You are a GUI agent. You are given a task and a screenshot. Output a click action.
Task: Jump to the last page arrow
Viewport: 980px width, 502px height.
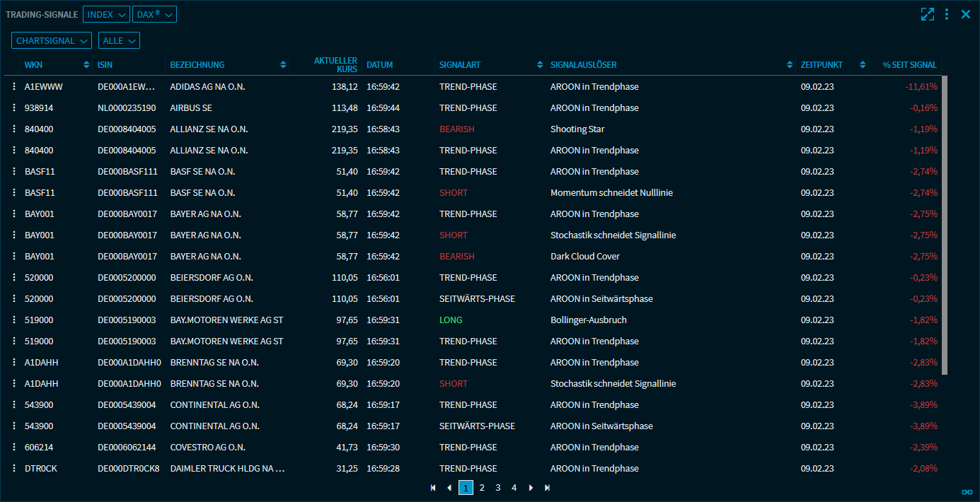point(547,488)
